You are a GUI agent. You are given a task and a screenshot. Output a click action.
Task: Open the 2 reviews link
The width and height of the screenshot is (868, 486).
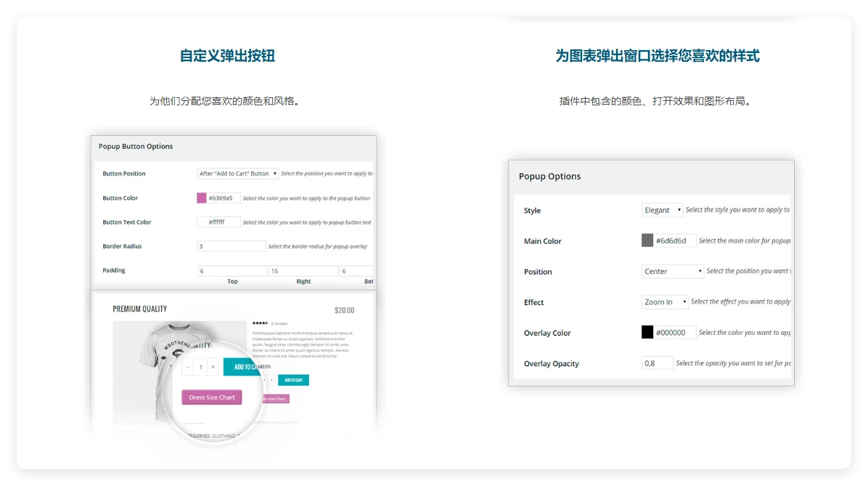pyautogui.click(x=278, y=323)
